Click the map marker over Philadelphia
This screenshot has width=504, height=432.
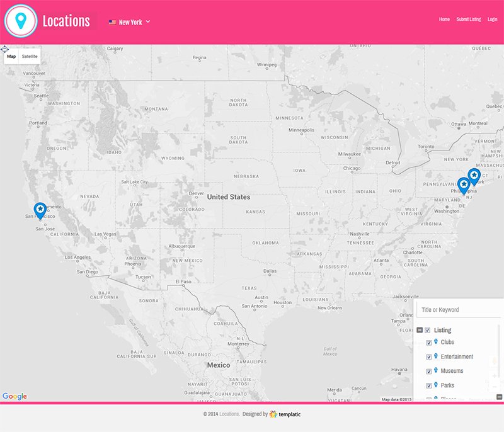point(464,186)
